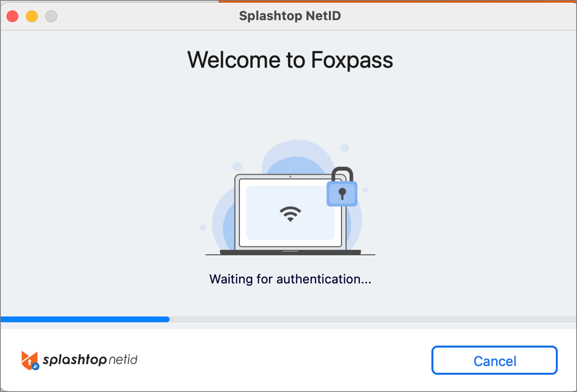Click the Splashtop NetID fox logo icon
This screenshot has height=392, width=577.
coord(30,360)
